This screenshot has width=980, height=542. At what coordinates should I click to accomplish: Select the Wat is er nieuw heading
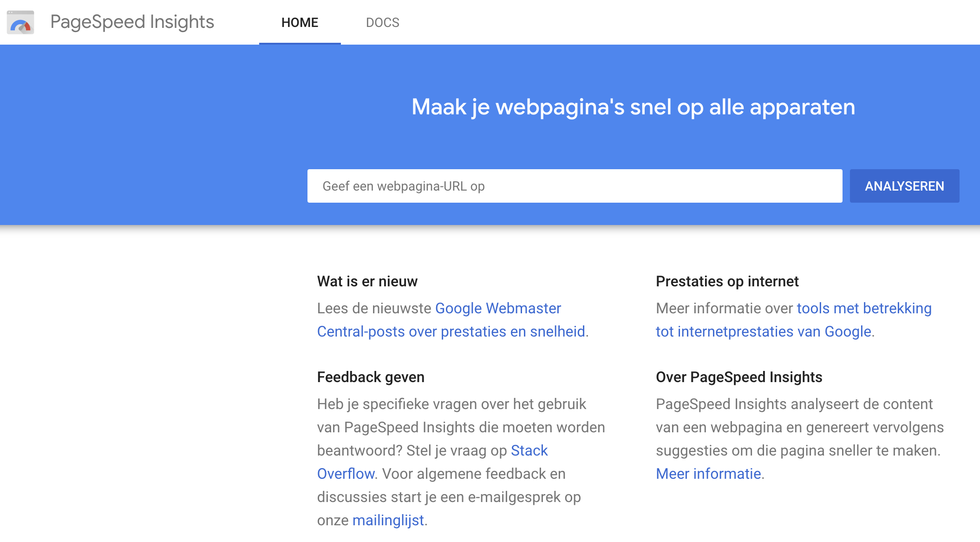367,281
